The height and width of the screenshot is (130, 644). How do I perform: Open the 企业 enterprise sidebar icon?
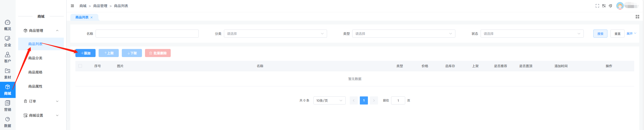tap(8, 41)
